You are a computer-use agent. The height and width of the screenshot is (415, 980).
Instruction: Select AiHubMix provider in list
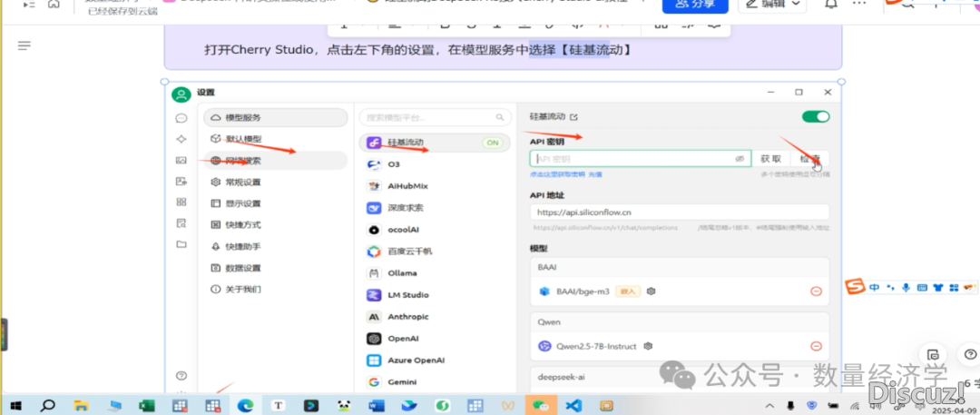(435, 186)
